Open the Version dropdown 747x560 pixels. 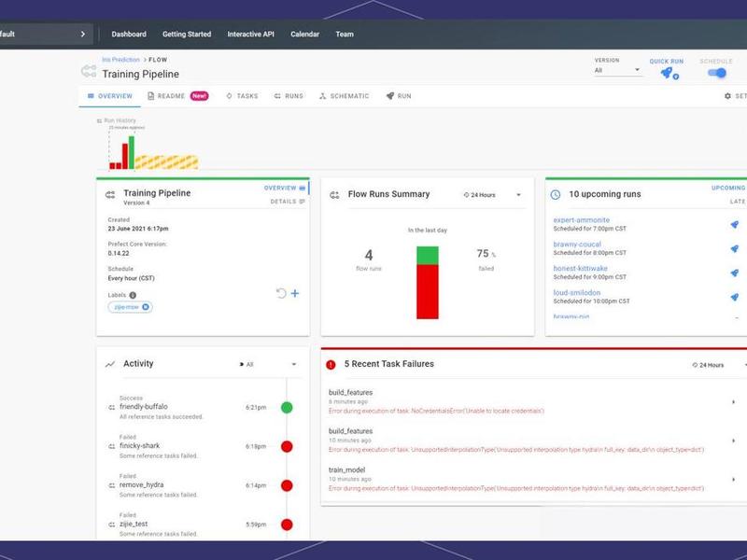pos(617,70)
